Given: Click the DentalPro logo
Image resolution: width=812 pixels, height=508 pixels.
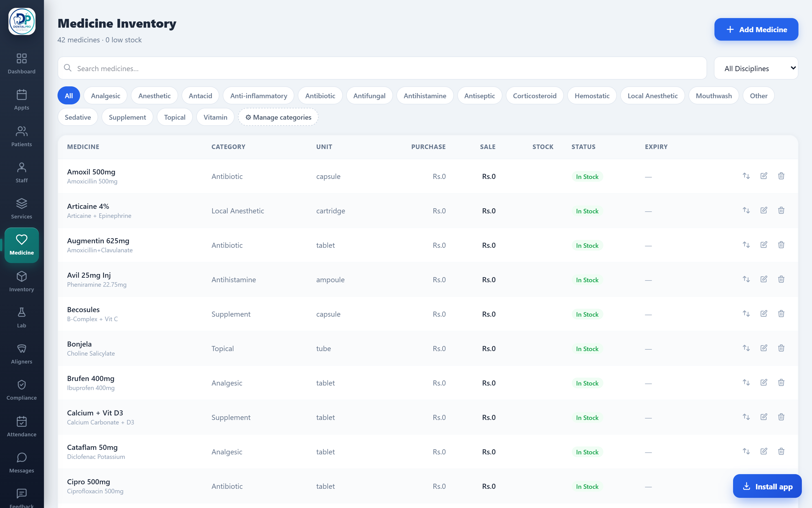Looking at the screenshot, I should click(x=22, y=21).
